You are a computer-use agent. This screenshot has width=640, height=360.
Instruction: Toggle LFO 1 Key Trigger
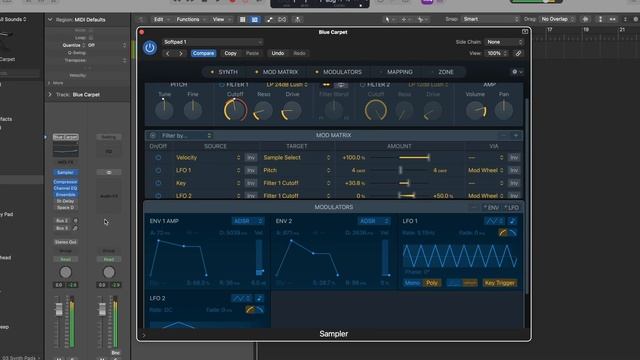click(500, 283)
